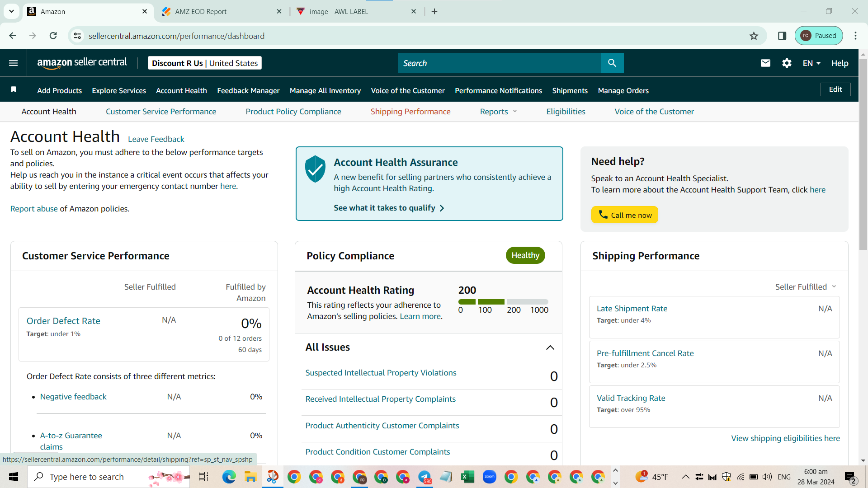Viewport: 868px width, 488px height.
Task: Click View shipping eligibilities here
Action: [x=785, y=438]
